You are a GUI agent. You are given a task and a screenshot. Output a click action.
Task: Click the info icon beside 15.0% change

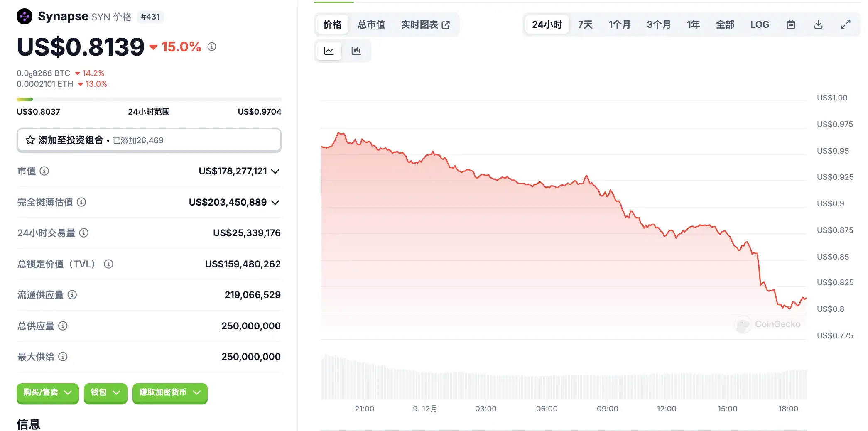pyautogui.click(x=212, y=47)
